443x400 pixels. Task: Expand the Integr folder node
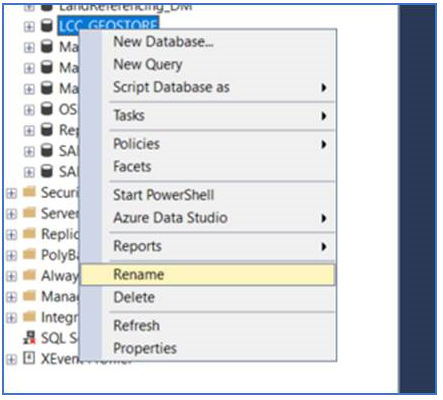pyautogui.click(x=11, y=318)
